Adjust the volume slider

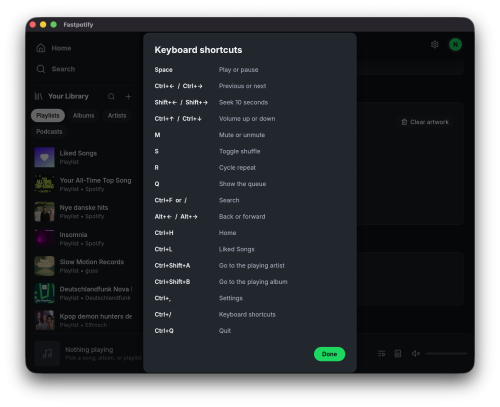point(446,353)
